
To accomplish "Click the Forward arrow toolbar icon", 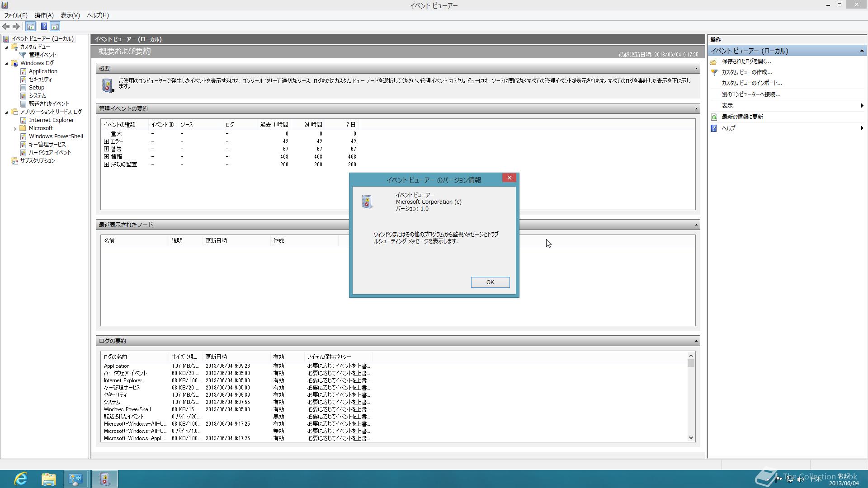I will coord(16,27).
